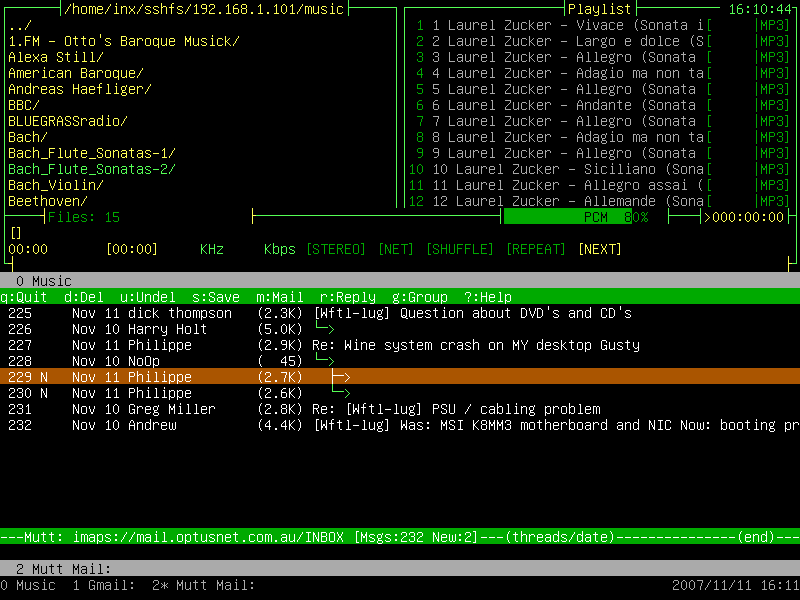Select the 0 Music window tab
The height and width of the screenshot is (600, 800).
(28, 585)
